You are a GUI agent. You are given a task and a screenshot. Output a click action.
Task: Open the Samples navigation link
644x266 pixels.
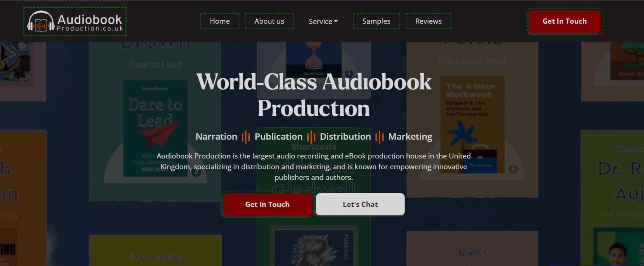pos(376,21)
